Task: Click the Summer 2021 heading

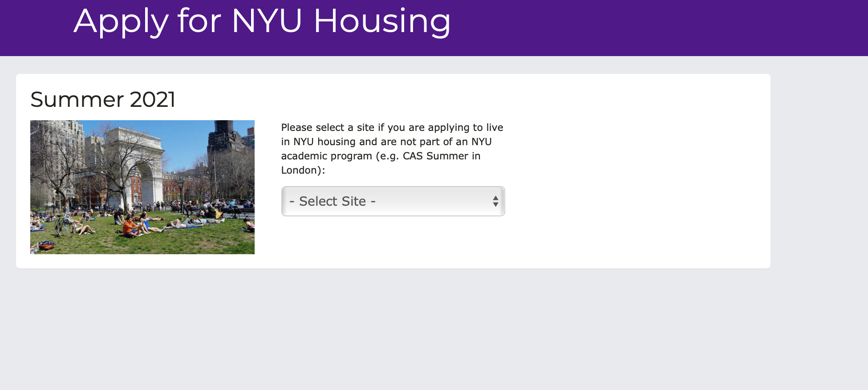Action: pos(103,99)
